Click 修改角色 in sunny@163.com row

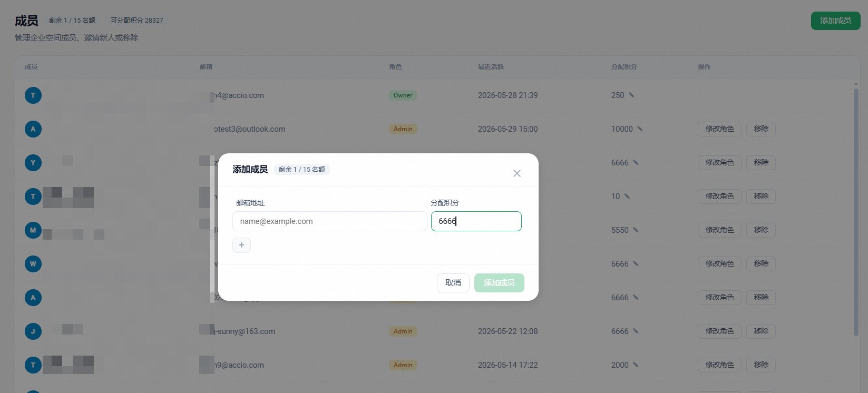pyautogui.click(x=719, y=331)
